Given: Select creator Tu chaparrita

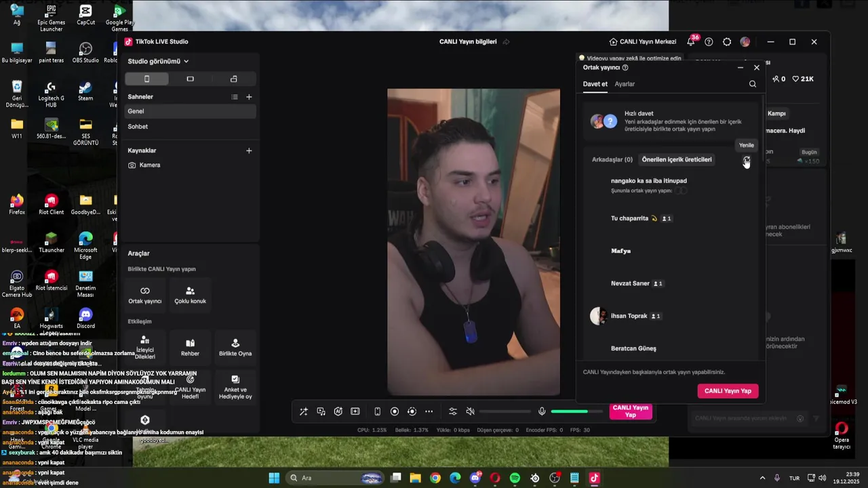Looking at the screenshot, I should (671, 218).
